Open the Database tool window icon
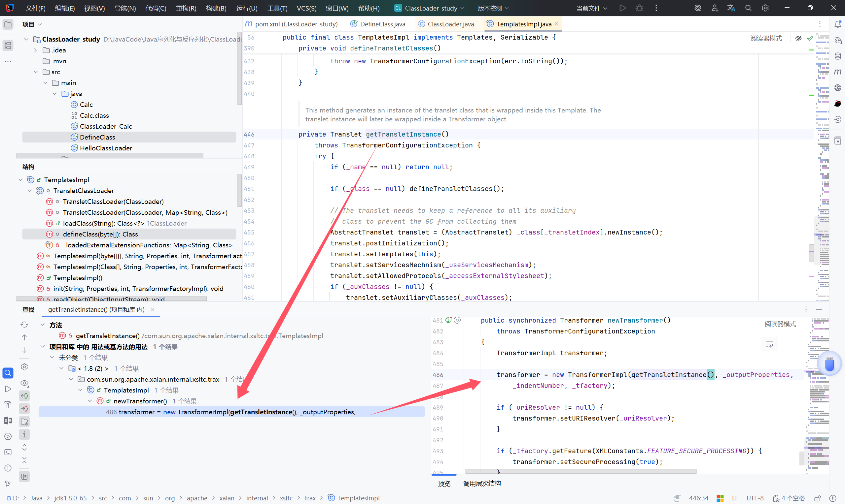The image size is (845, 504). [837, 56]
